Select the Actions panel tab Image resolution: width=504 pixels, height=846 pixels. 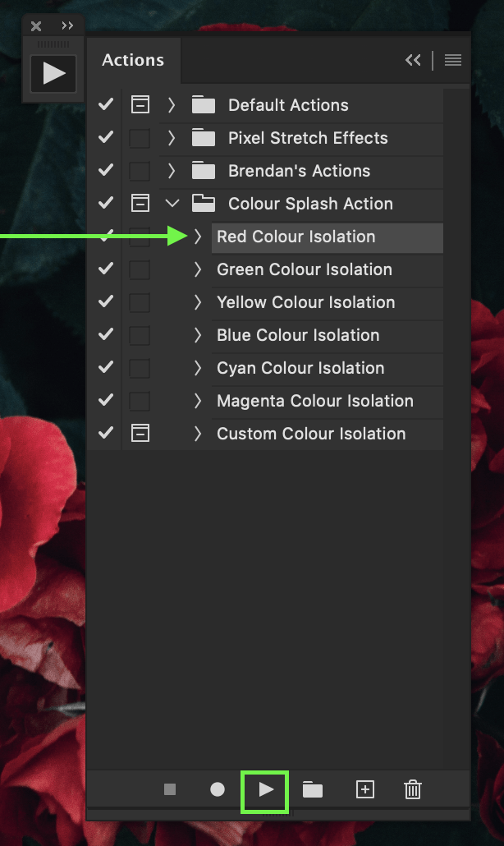click(133, 60)
